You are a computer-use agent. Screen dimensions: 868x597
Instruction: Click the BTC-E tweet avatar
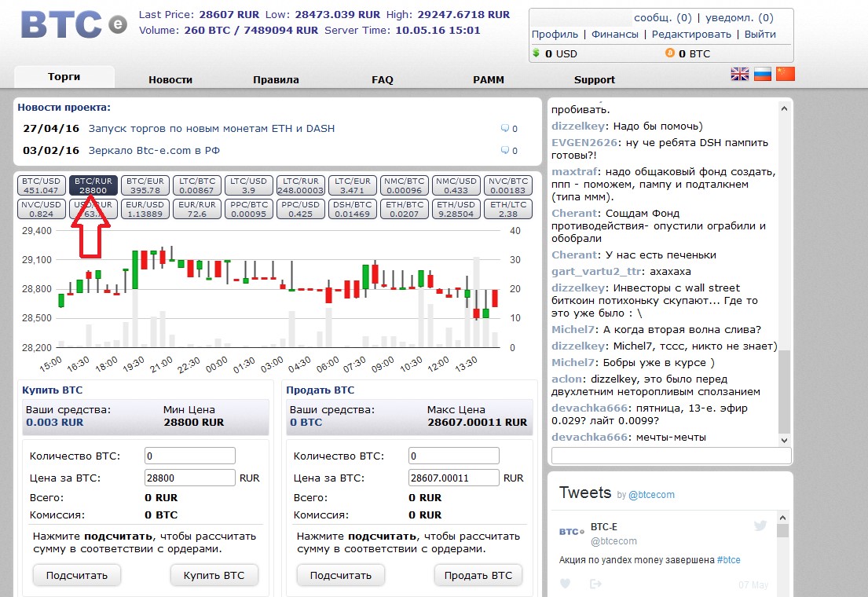pos(571,532)
